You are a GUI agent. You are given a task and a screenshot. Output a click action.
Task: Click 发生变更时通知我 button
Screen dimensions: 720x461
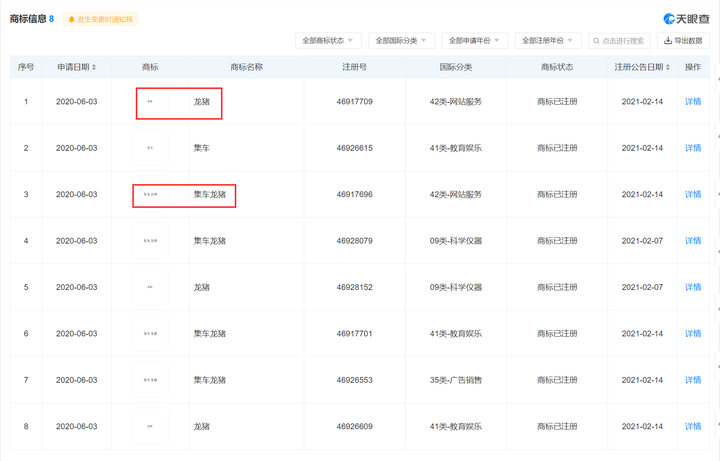pyautogui.click(x=101, y=19)
